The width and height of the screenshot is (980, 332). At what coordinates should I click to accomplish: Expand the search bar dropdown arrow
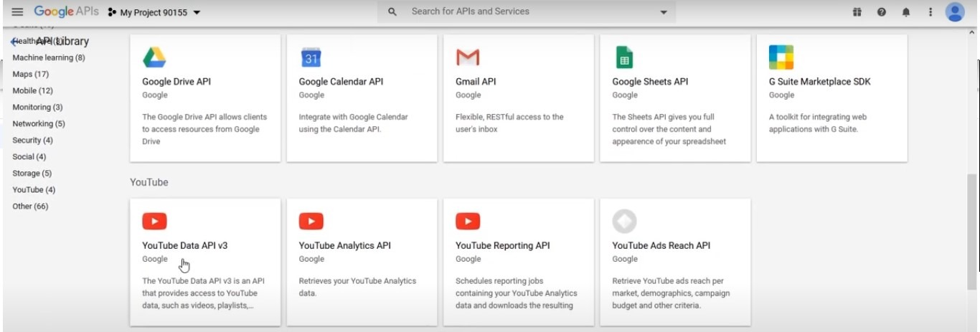pyautogui.click(x=664, y=12)
